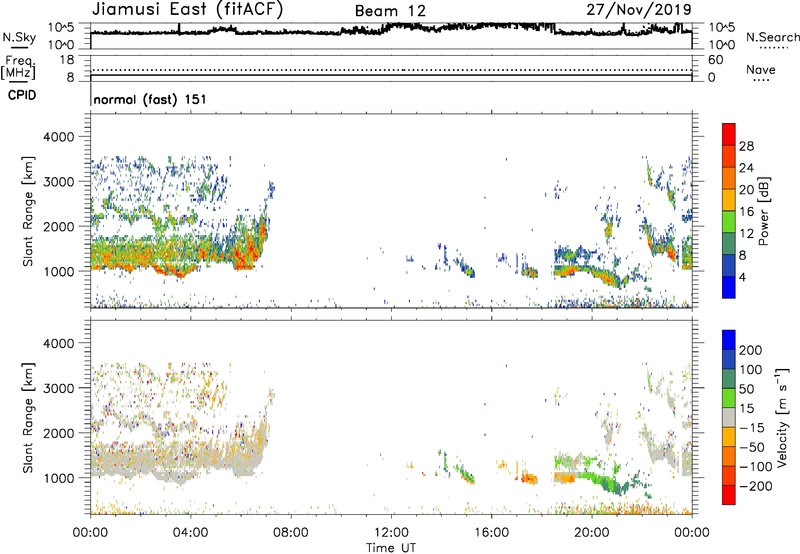Click the power colorbar '16' tick value

(746, 211)
